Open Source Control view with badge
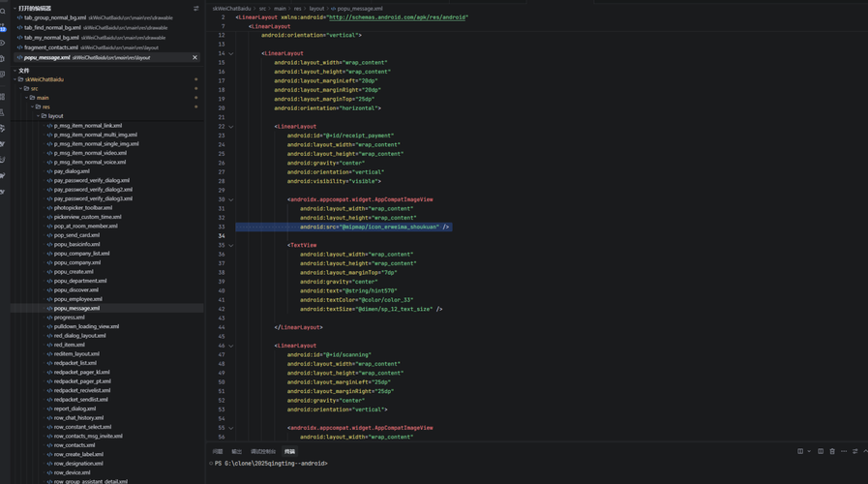The height and width of the screenshot is (484, 868). [3, 27]
